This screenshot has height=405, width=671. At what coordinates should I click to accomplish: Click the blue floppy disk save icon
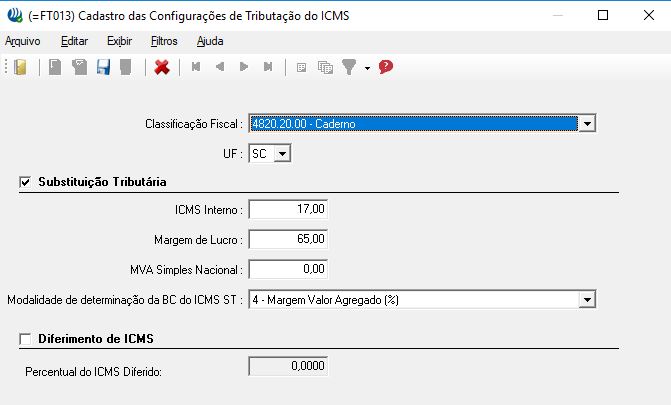tap(102, 67)
